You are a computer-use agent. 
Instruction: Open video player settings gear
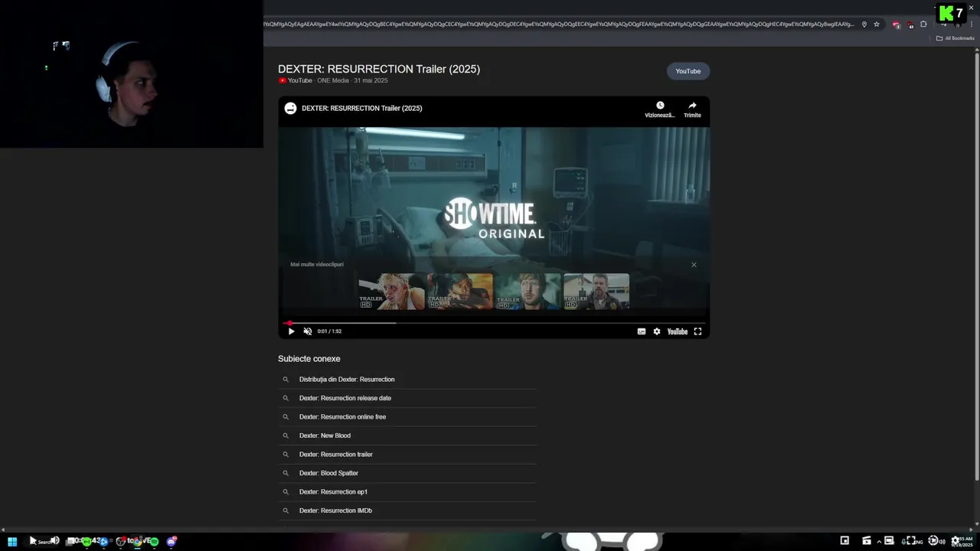click(657, 331)
